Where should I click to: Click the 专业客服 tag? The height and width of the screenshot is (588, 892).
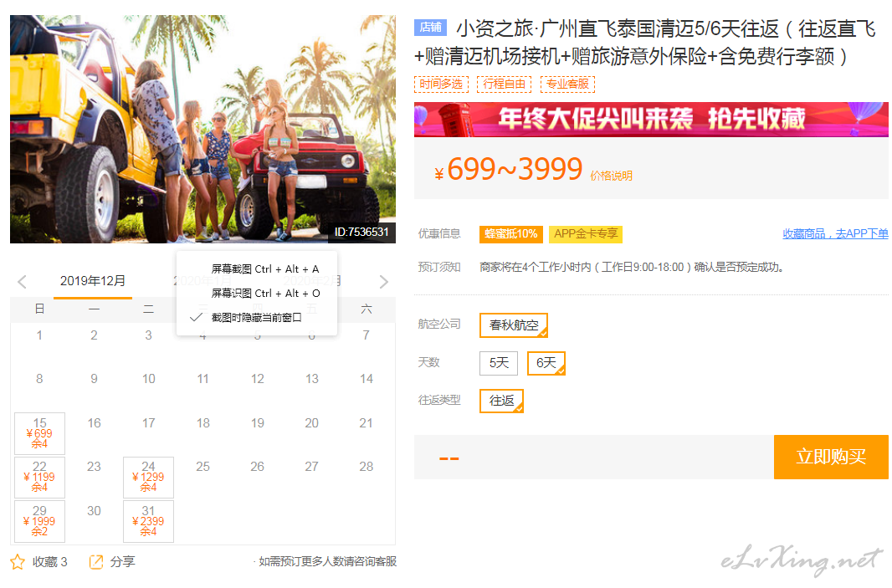pos(567,84)
